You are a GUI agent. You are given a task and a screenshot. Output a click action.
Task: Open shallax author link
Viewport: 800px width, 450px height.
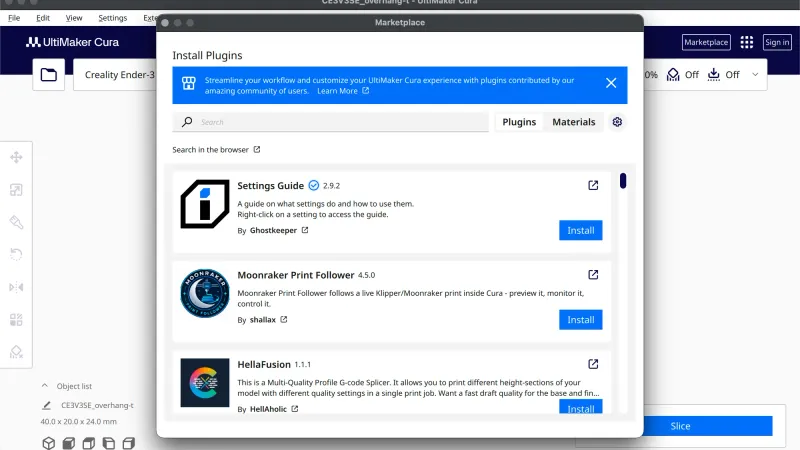coord(268,319)
